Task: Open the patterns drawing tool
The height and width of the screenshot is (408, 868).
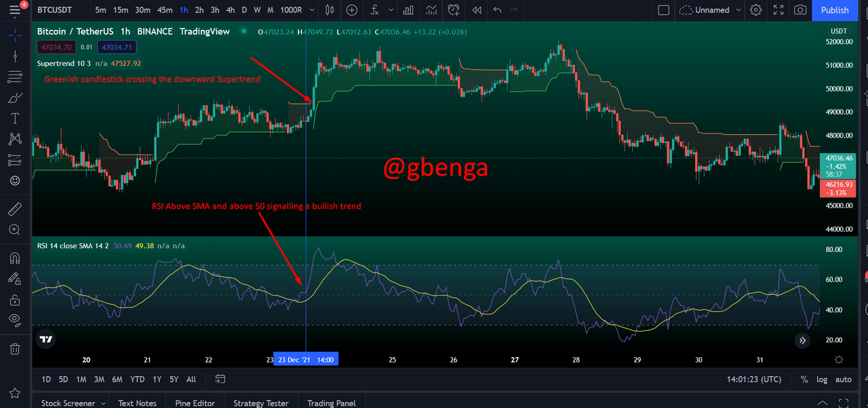Action: [x=15, y=139]
